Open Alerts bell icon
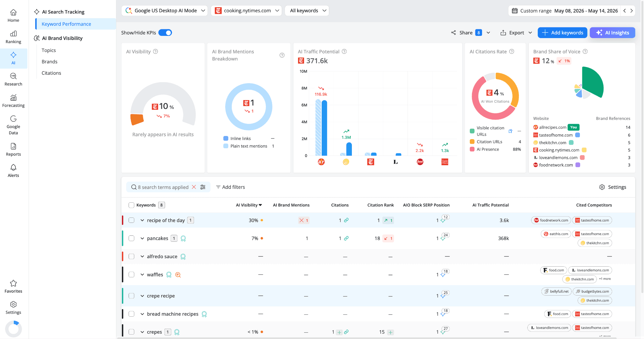The image size is (644, 339). click(x=14, y=167)
